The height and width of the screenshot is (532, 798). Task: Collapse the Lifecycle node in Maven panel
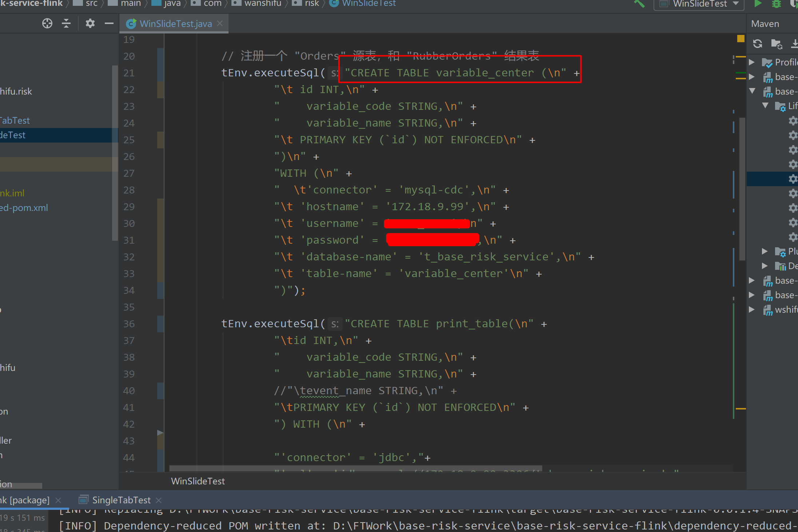pyautogui.click(x=765, y=106)
